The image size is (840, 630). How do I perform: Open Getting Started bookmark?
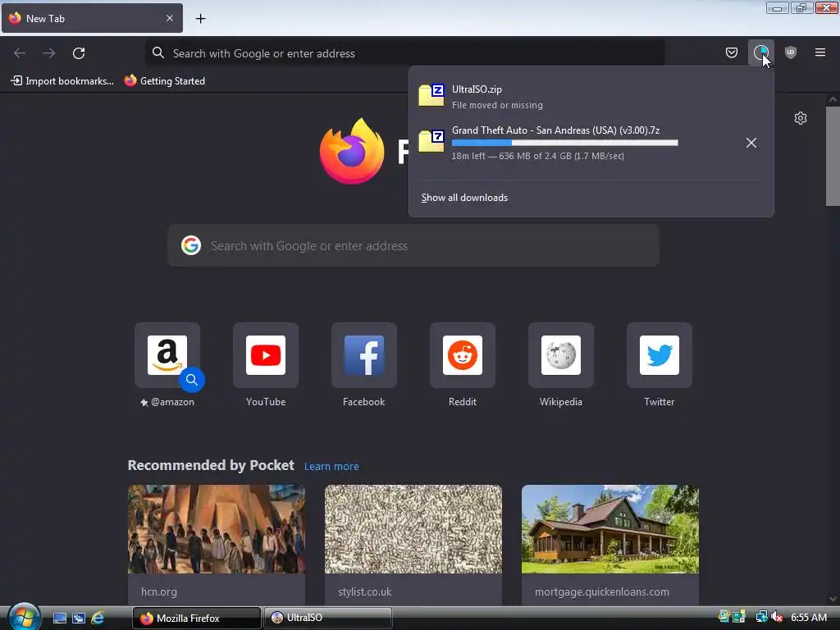click(x=164, y=81)
